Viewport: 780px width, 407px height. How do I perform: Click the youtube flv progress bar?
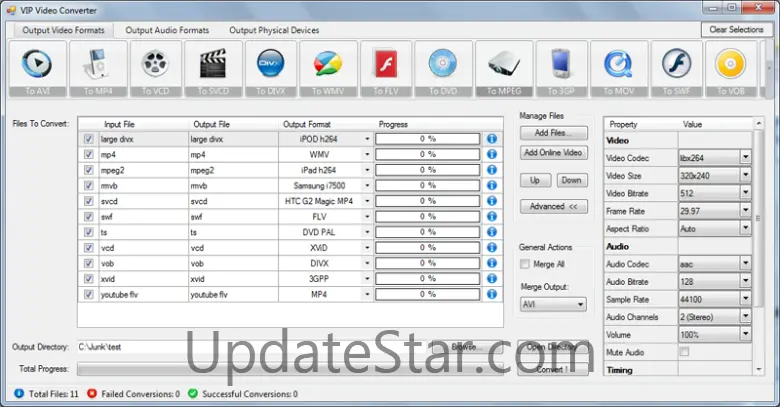428,294
